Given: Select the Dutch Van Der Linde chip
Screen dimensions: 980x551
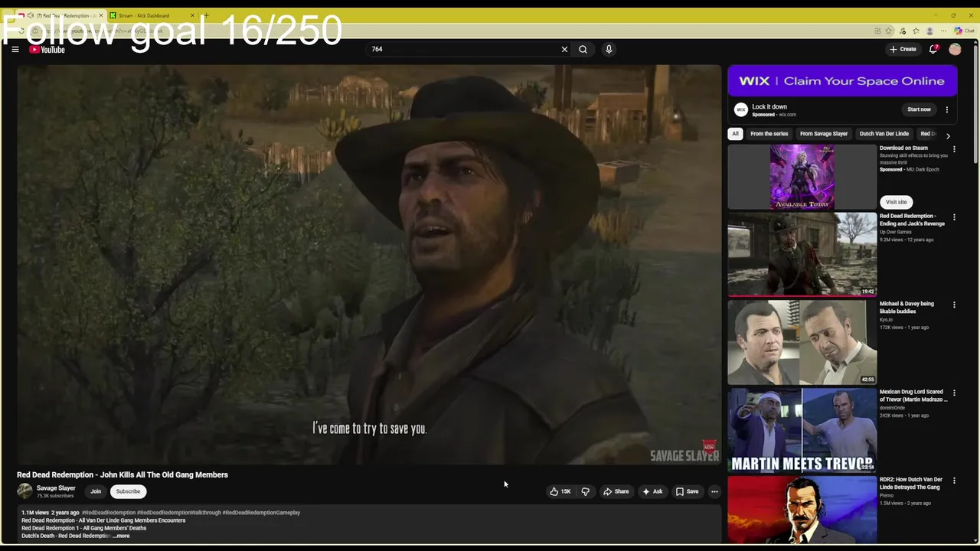Looking at the screenshot, I should pyautogui.click(x=884, y=134).
